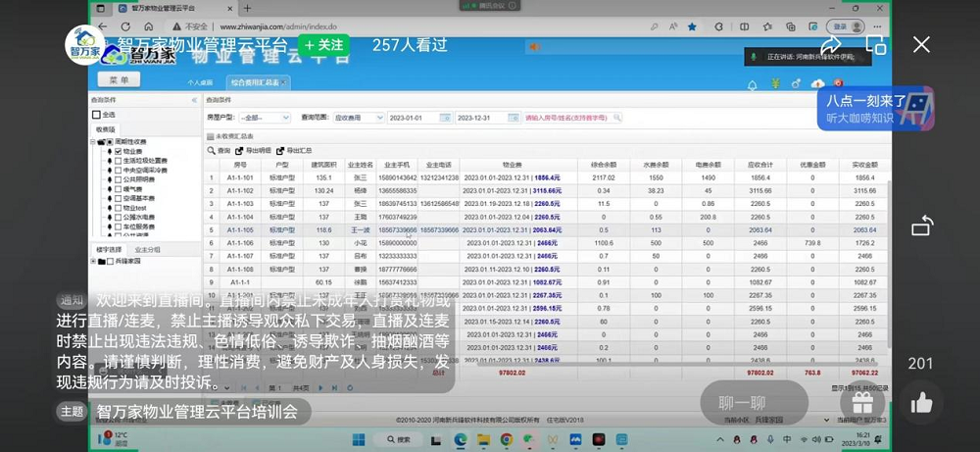Collapse the 查询条件 left panel

[194, 100]
